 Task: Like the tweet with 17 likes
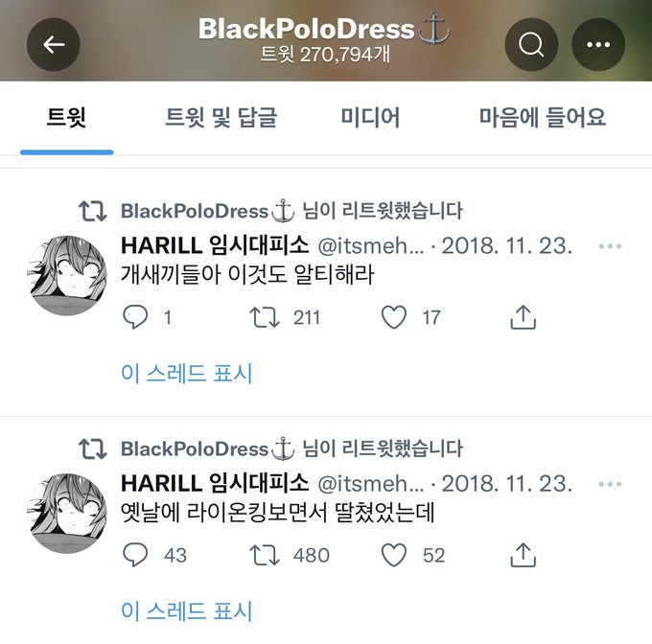(394, 317)
